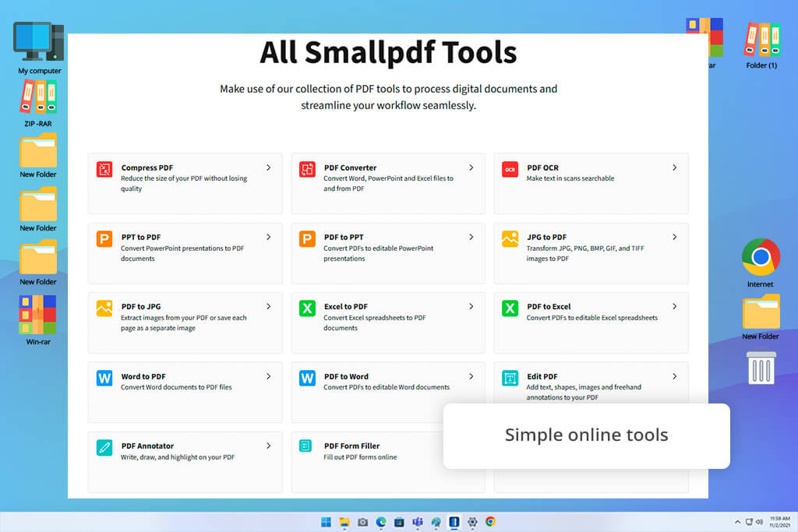Open the volume control in system tray
The image size is (798, 532).
(x=759, y=522)
